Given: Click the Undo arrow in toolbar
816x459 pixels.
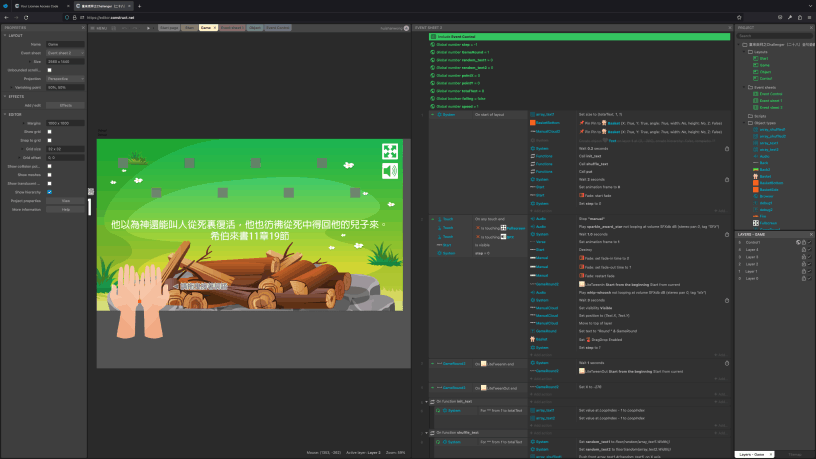Looking at the screenshot, I should click(x=123, y=28).
